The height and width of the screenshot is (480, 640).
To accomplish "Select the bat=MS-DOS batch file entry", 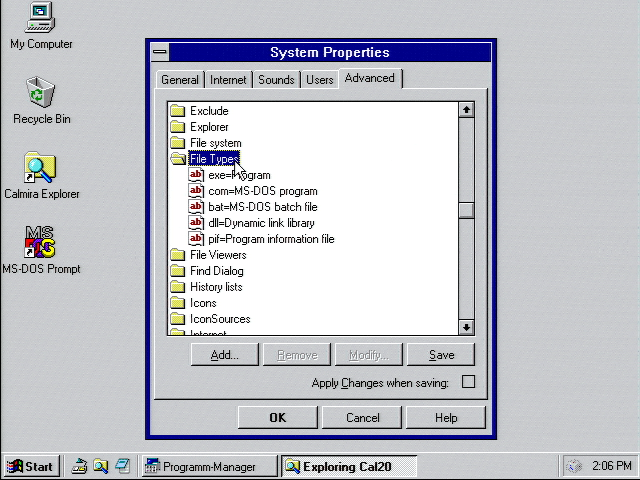I will 262,207.
